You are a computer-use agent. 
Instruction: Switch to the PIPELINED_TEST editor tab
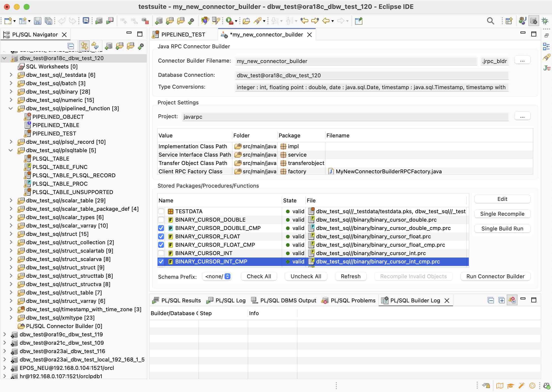pyautogui.click(x=183, y=34)
